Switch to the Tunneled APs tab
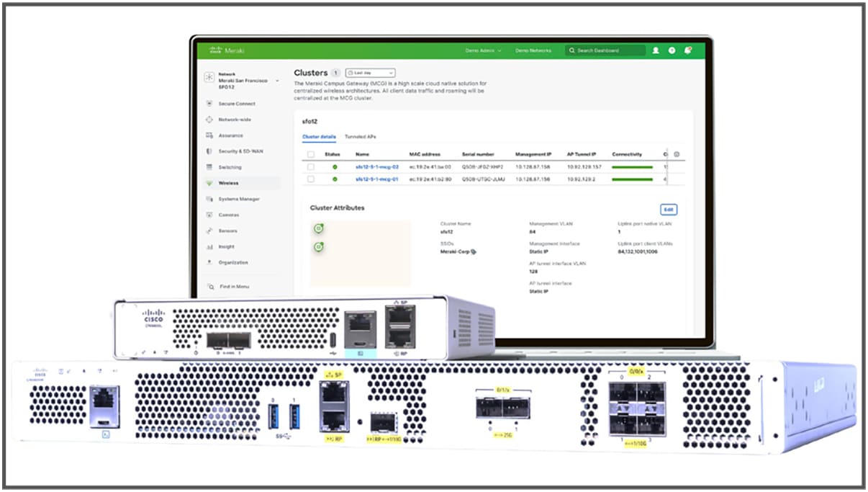Image resolution: width=868 pixels, height=492 pixels. (360, 136)
